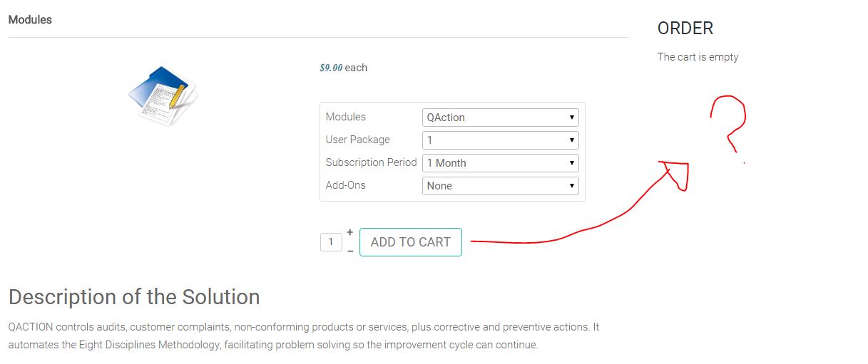This screenshot has width=868, height=364.
Task: Open the Modules dropdown showing QAction
Action: click(x=500, y=118)
